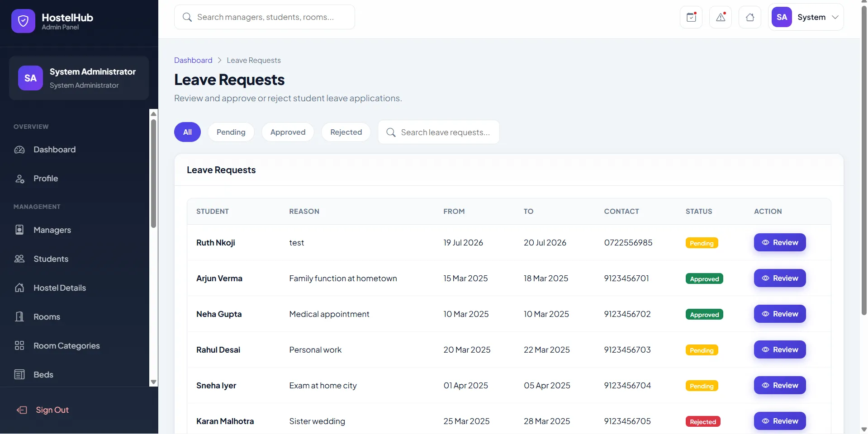Viewport: 868px width, 434px height.
Task: Click the 'Sister wedding' reason cell
Action: point(317,421)
